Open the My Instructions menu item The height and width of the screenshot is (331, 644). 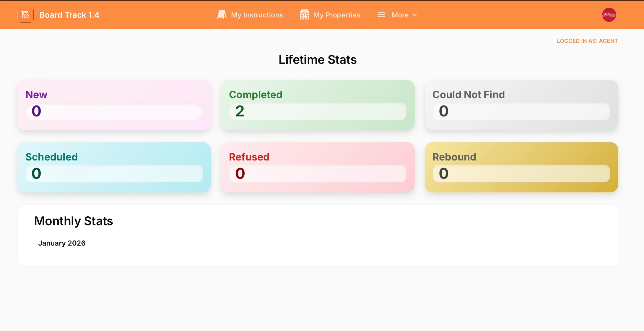[257, 15]
